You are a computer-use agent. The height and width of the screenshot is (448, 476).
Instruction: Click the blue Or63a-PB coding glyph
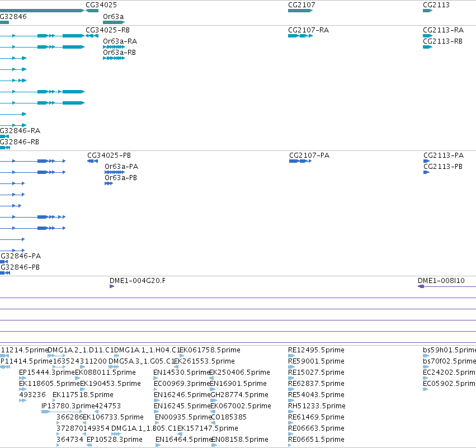point(109,183)
